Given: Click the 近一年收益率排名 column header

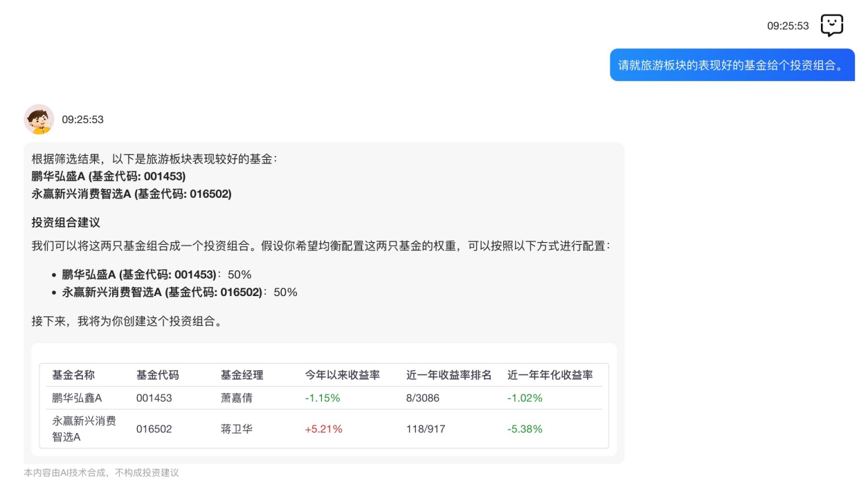Looking at the screenshot, I should tap(449, 375).
